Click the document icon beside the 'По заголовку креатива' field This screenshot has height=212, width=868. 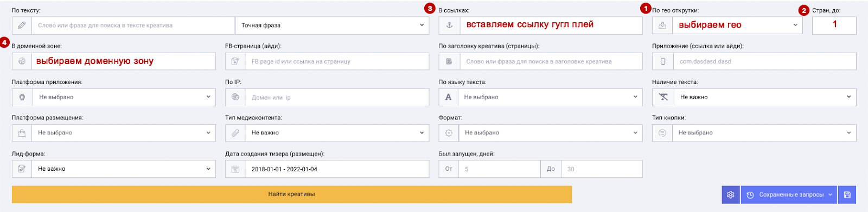(449, 61)
